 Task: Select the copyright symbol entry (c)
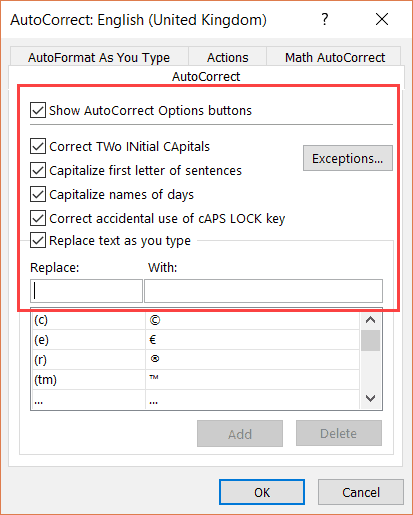[196, 320]
